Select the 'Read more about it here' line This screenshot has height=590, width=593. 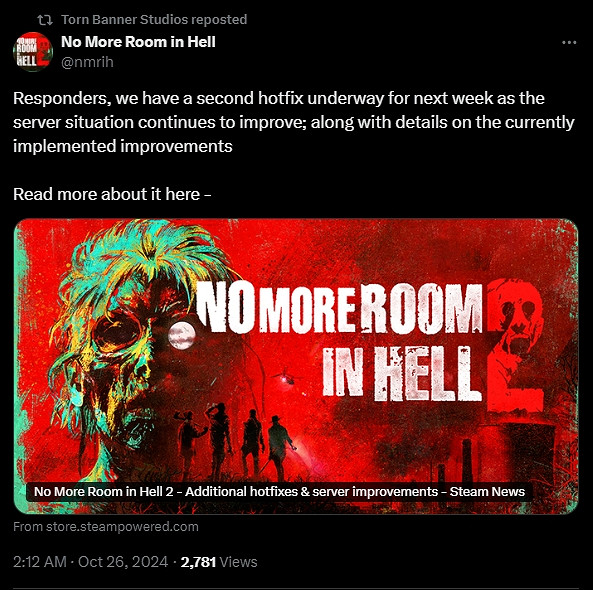point(112,194)
